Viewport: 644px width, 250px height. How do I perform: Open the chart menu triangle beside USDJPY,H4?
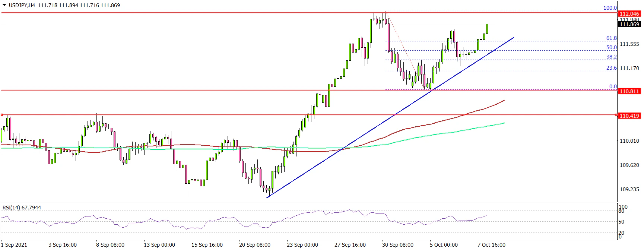4,5
